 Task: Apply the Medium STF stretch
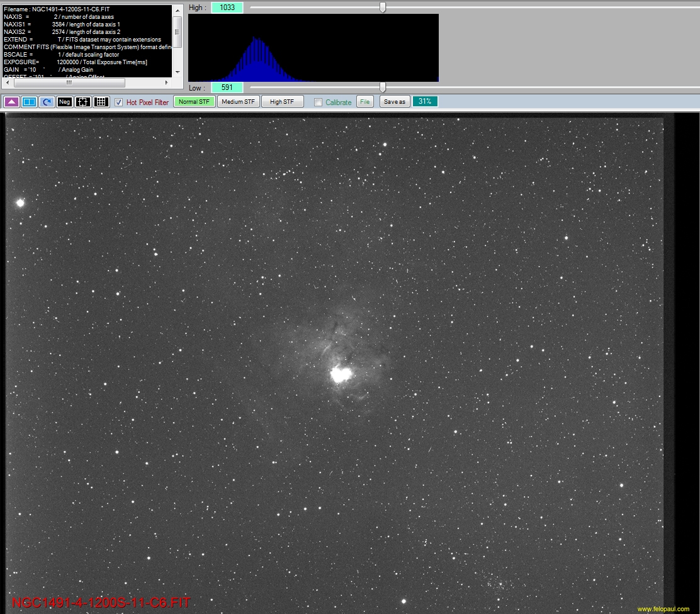click(x=238, y=102)
